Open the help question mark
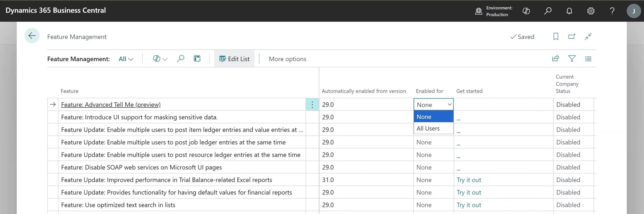The height and width of the screenshot is (214, 644). coord(612,11)
